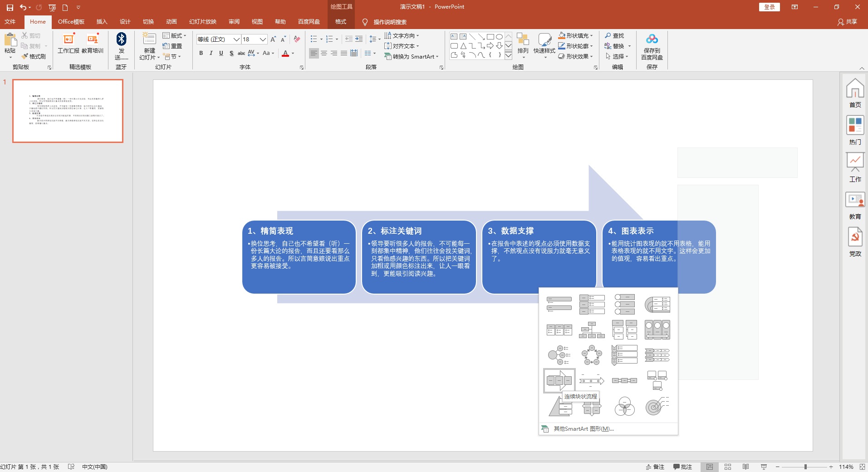Switch to the 视图 tab
868x472 pixels.
click(x=257, y=22)
